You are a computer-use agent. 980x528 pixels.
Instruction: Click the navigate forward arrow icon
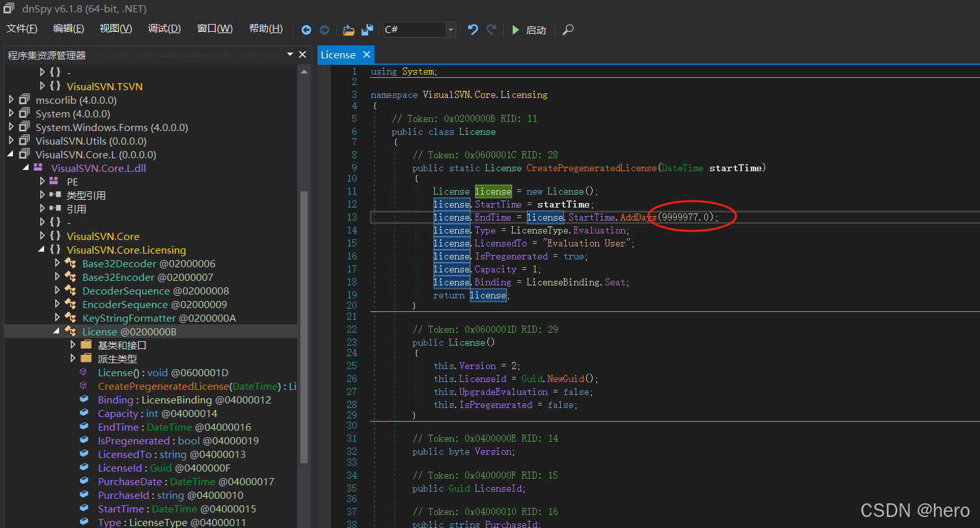click(325, 30)
